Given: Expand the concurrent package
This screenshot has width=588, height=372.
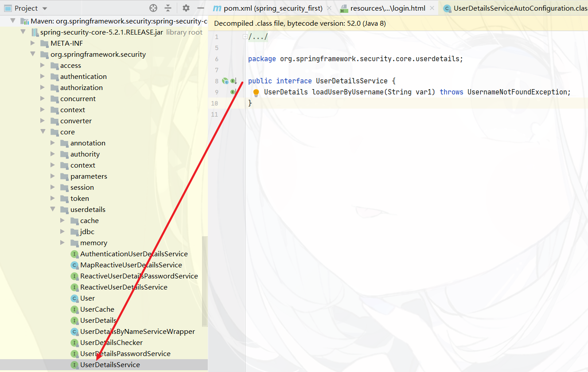Looking at the screenshot, I should click(43, 98).
